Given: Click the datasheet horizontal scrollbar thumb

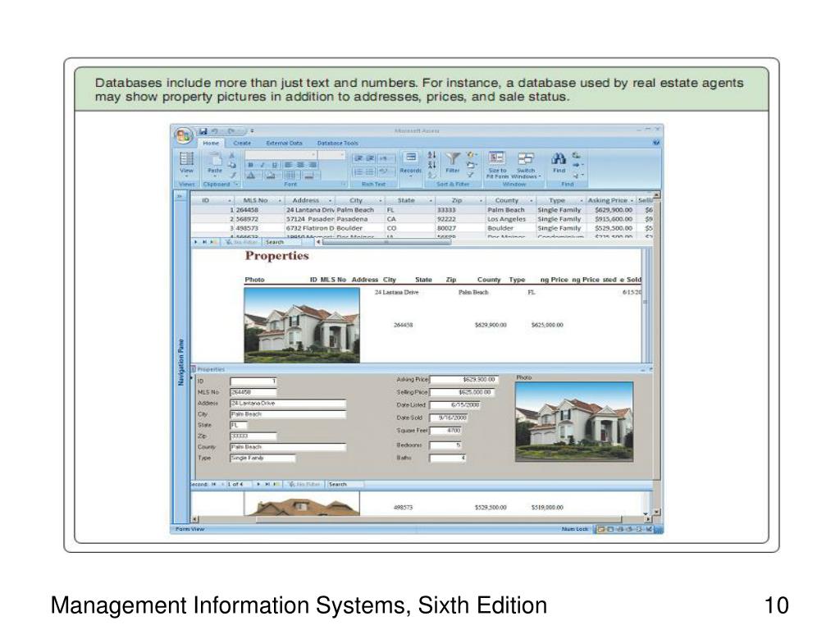Looking at the screenshot, I should pos(386,242).
